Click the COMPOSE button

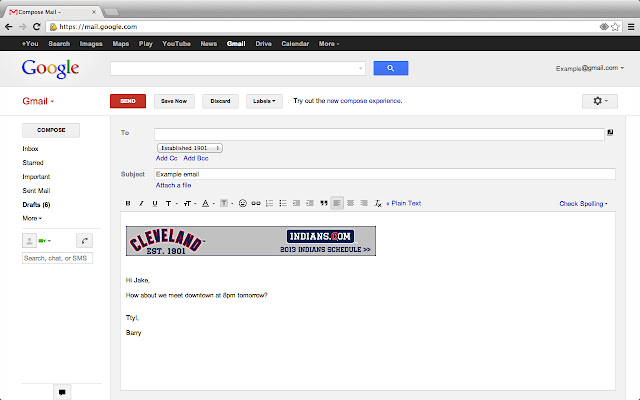pos(51,130)
